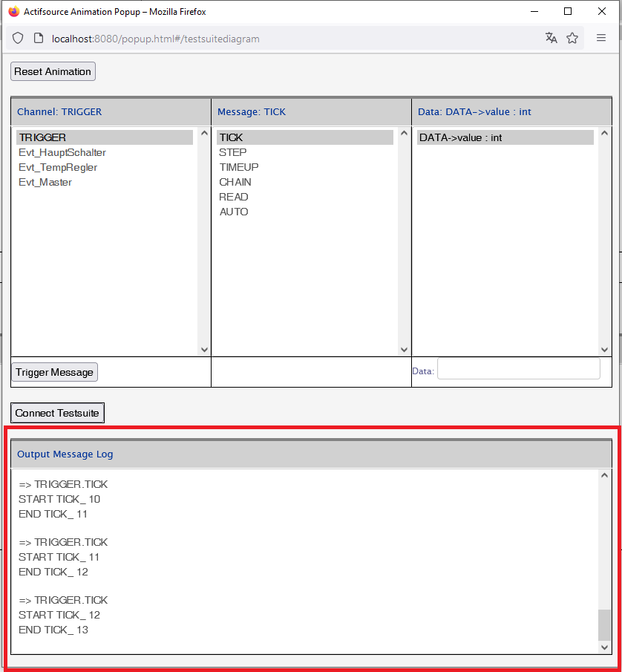Bookmark this page with star icon
The image size is (622, 672).
pyautogui.click(x=572, y=38)
